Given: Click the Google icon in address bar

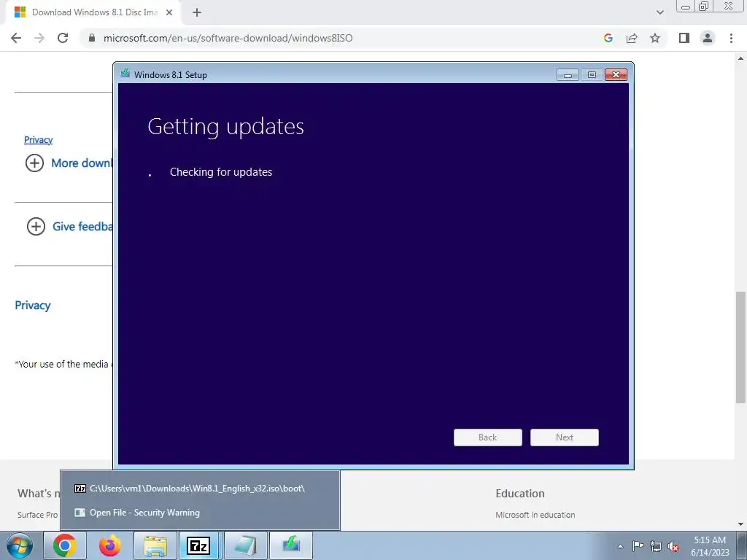Looking at the screenshot, I should (608, 38).
